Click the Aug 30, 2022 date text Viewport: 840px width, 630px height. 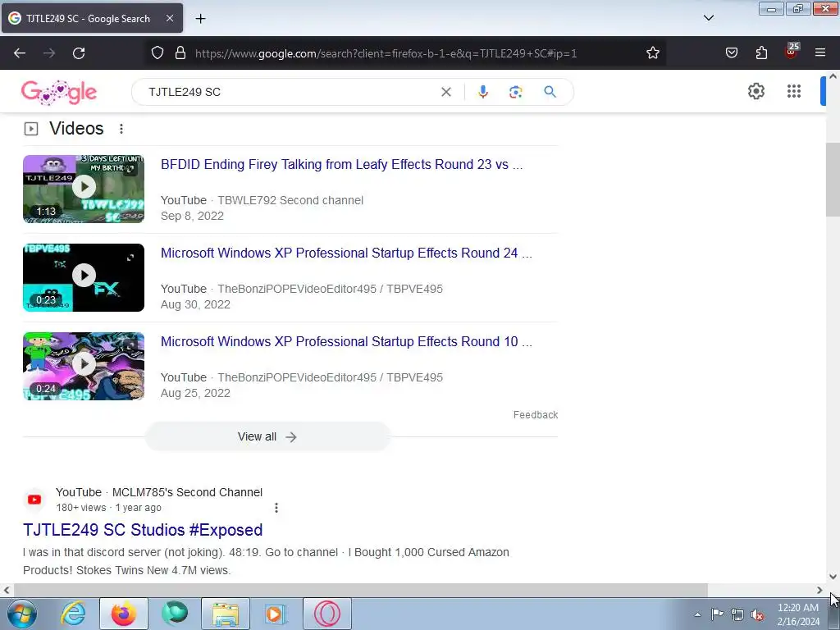(195, 304)
